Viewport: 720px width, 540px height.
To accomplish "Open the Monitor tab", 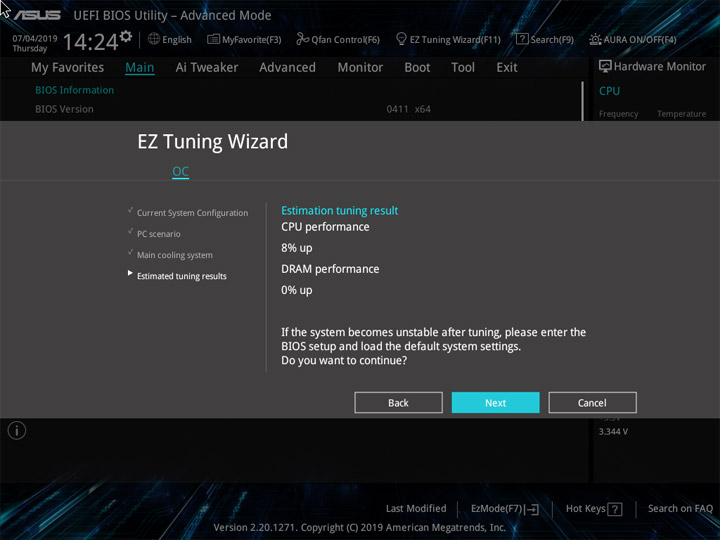I will coord(360,68).
